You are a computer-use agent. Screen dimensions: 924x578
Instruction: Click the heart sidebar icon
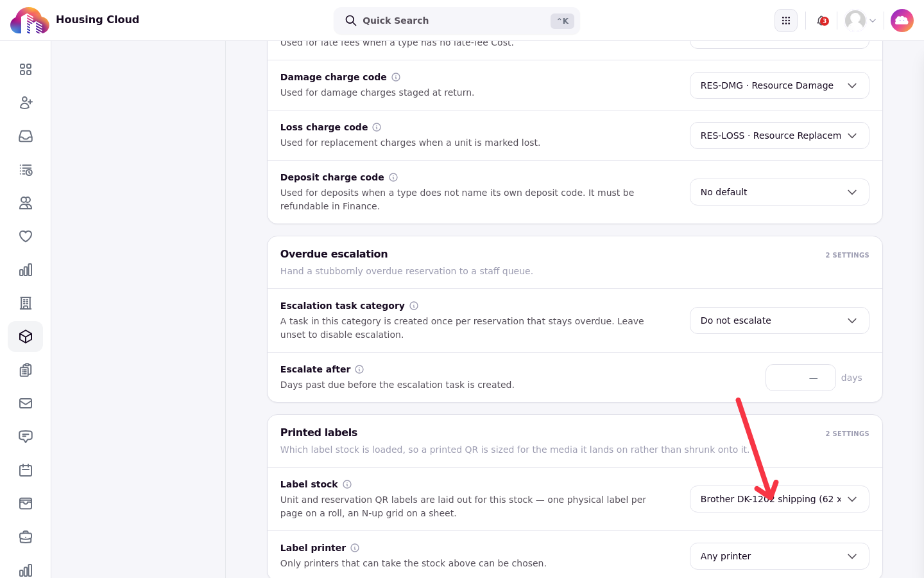pyautogui.click(x=26, y=236)
